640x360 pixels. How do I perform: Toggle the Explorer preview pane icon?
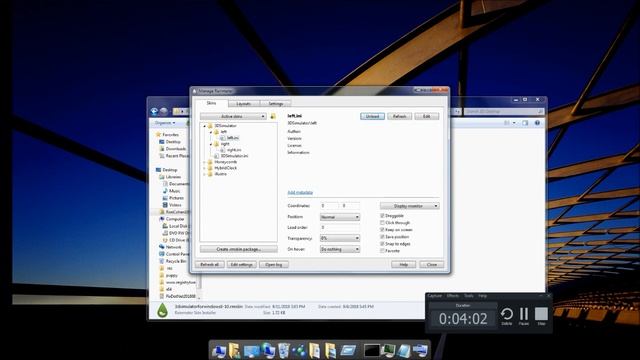pyautogui.click(x=525, y=123)
